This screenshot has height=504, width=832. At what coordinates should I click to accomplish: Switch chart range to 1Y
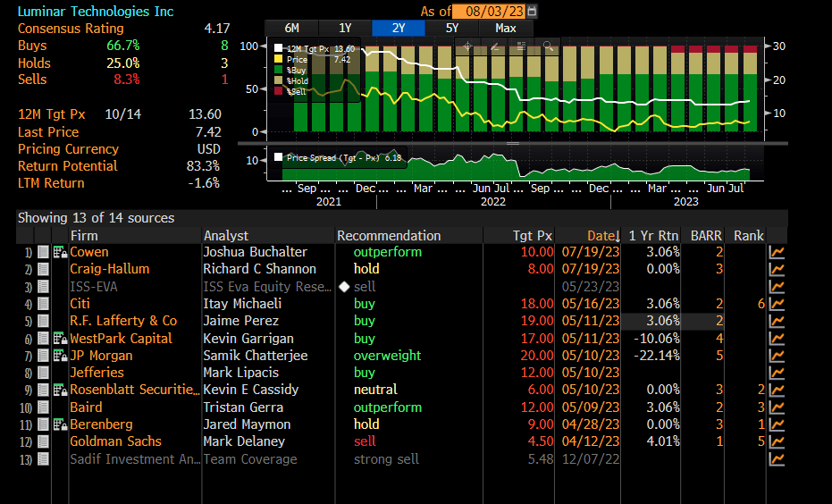pyautogui.click(x=346, y=28)
